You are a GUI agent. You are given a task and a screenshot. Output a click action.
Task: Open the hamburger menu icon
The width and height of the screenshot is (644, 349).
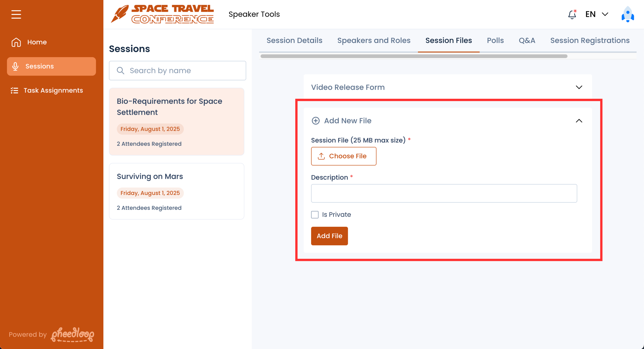16,14
